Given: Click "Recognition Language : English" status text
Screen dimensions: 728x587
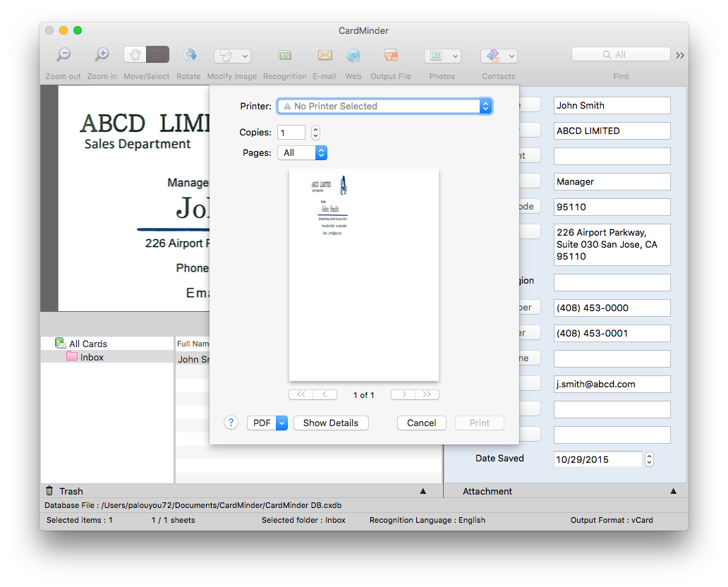Looking at the screenshot, I should point(427,520).
